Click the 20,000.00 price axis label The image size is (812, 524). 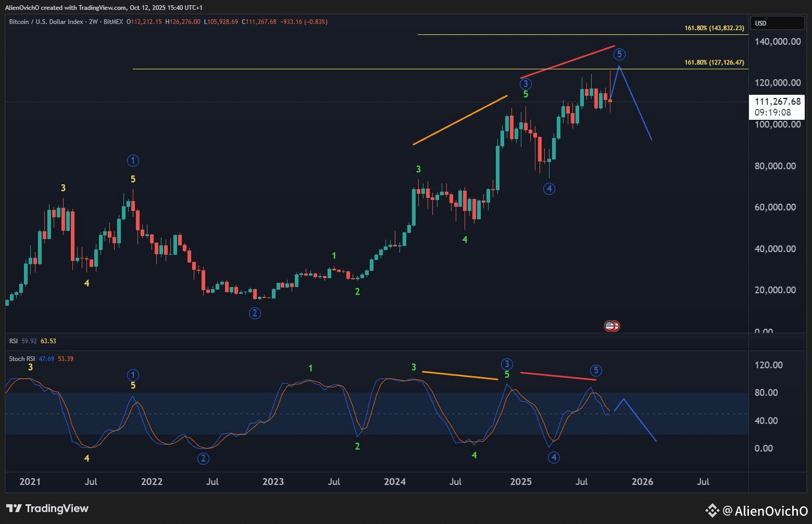[x=776, y=290]
